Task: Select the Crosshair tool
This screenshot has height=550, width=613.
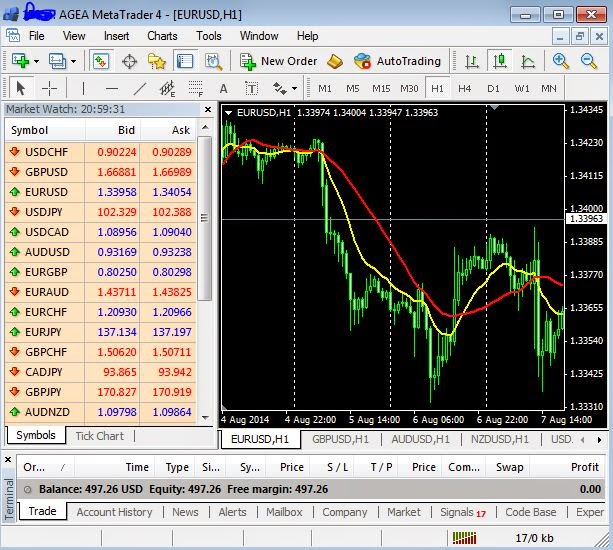Action: 49,89
